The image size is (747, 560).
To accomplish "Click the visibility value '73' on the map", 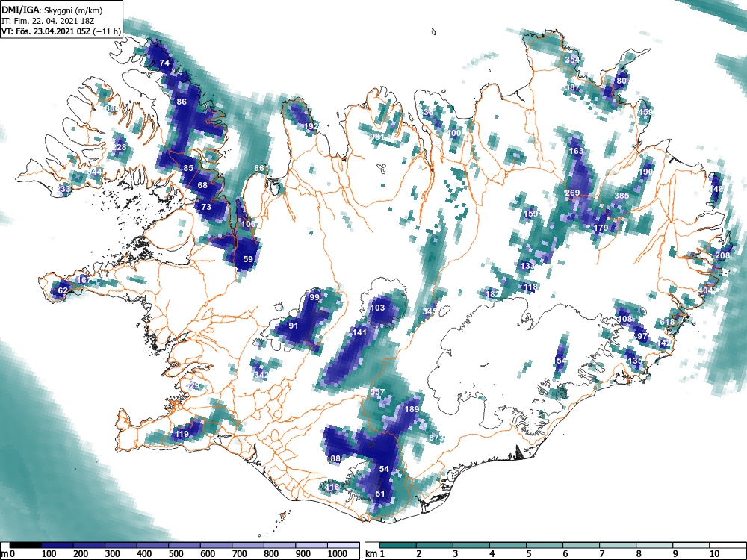I will pyautogui.click(x=206, y=207).
